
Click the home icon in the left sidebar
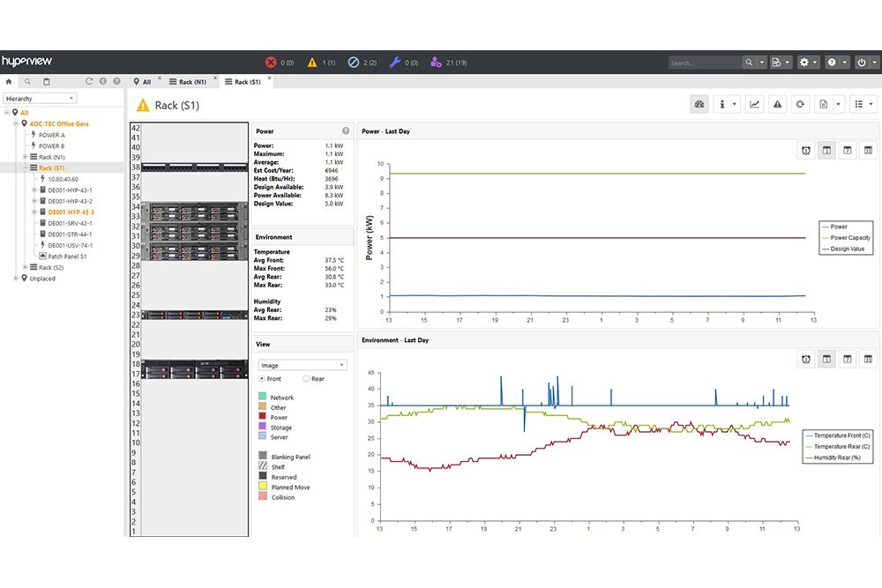(x=9, y=81)
